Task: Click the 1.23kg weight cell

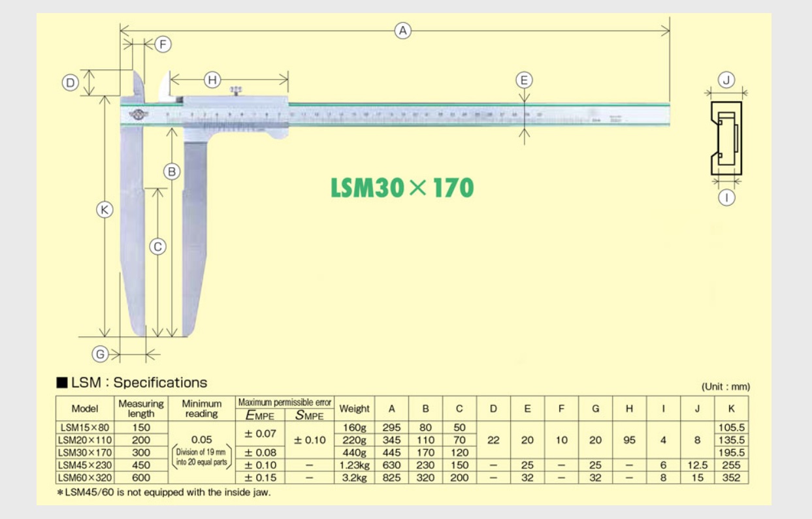Action: pyautogui.click(x=354, y=465)
